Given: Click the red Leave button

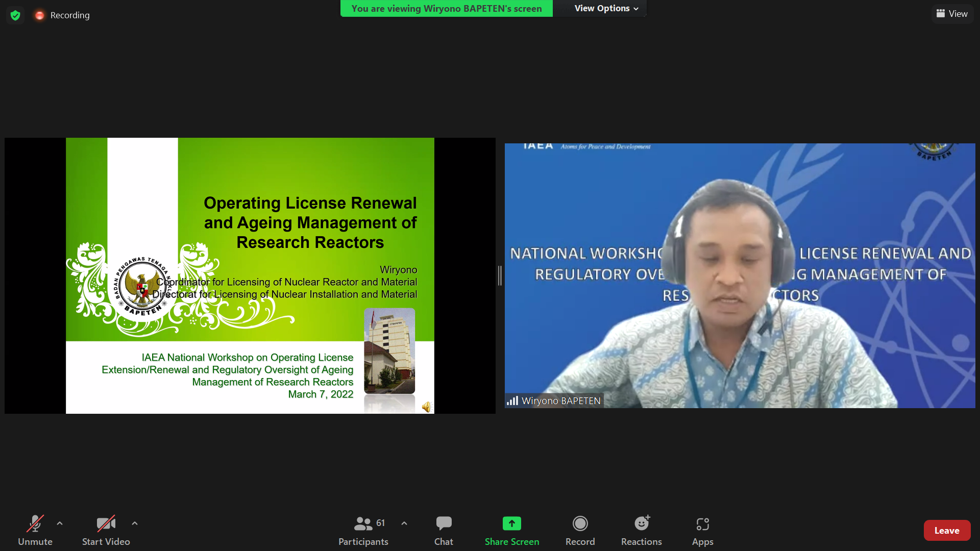Looking at the screenshot, I should 947,531.
